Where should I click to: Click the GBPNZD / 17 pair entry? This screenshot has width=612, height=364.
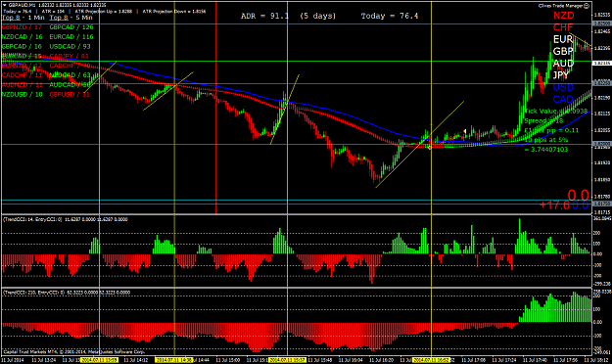(x=22, y=27)
